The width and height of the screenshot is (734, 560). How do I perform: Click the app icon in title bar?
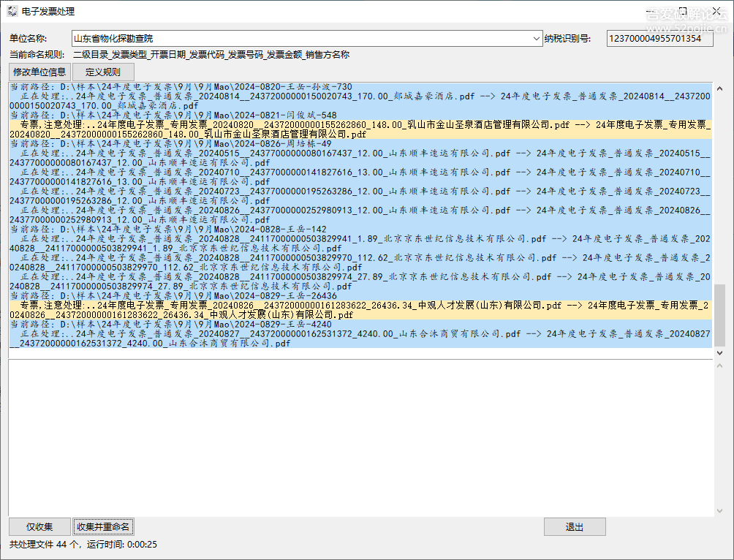click(12, 12)
